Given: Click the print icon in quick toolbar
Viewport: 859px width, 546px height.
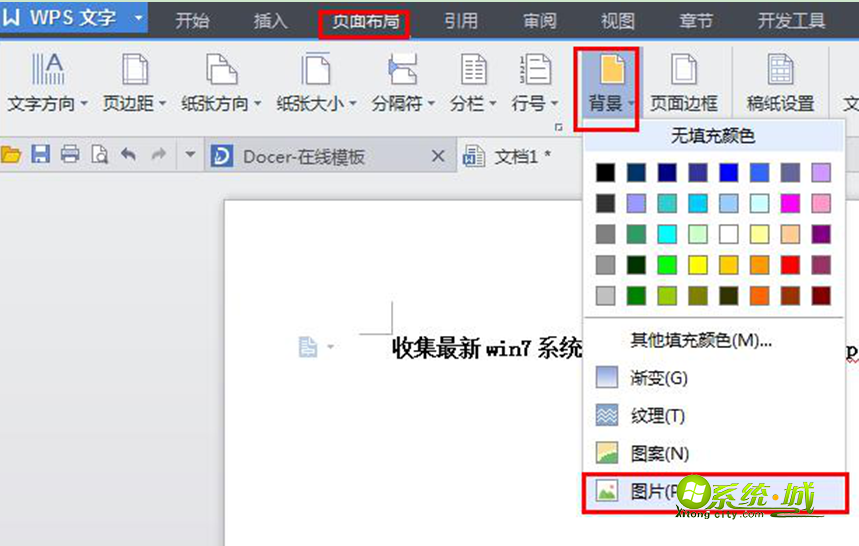Looking at the screenshot, I should point(70,155).
